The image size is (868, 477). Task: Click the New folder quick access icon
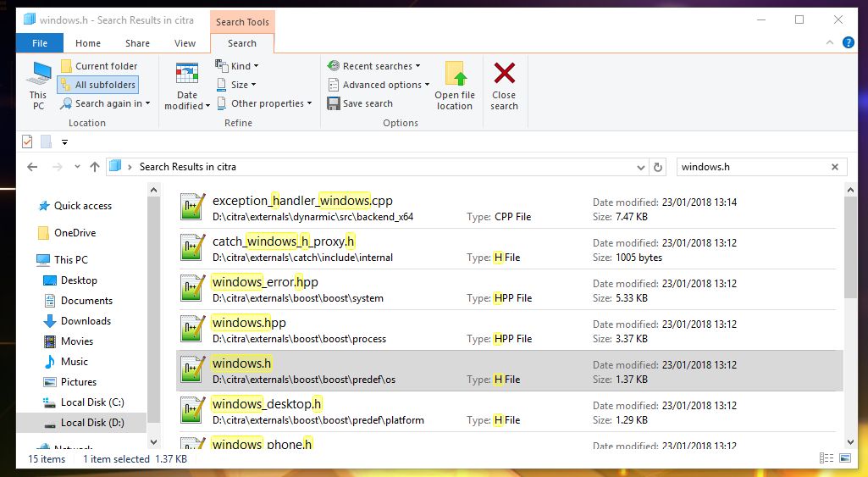click(47, 141)
